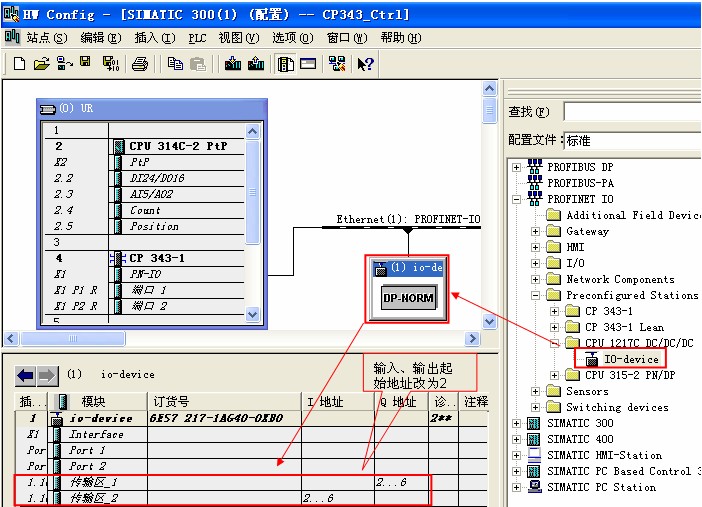Screen dimensions: 702x507
Task: Click station view scroll left arrow
Action: 11,338
